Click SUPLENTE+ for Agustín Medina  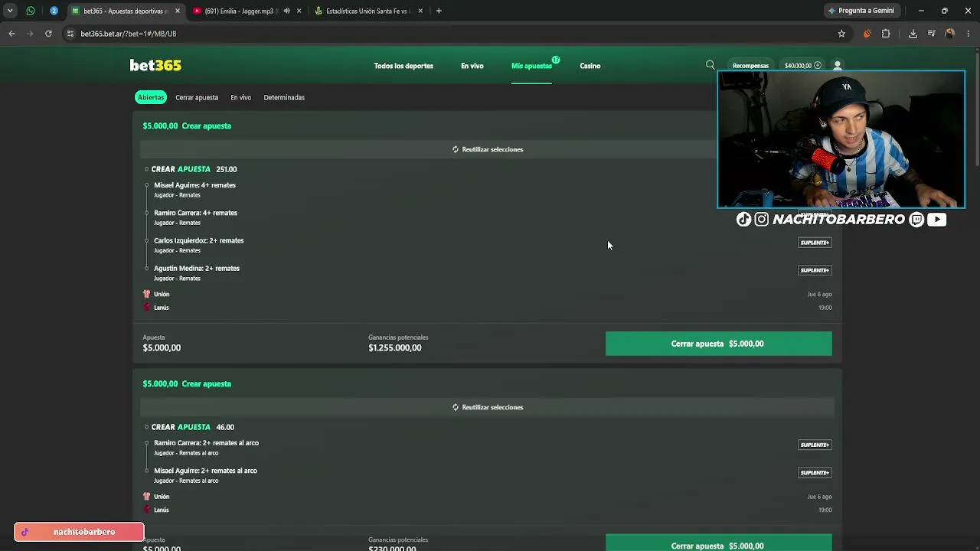[x=815, y=270]
